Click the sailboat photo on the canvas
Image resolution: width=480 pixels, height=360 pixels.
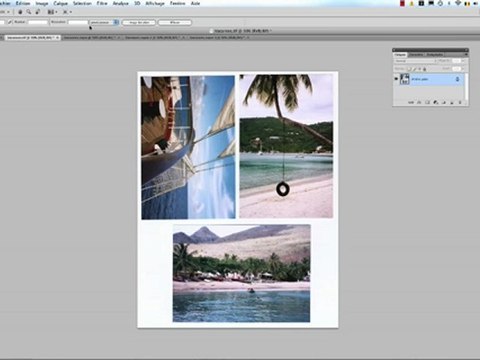coord(188,147)
